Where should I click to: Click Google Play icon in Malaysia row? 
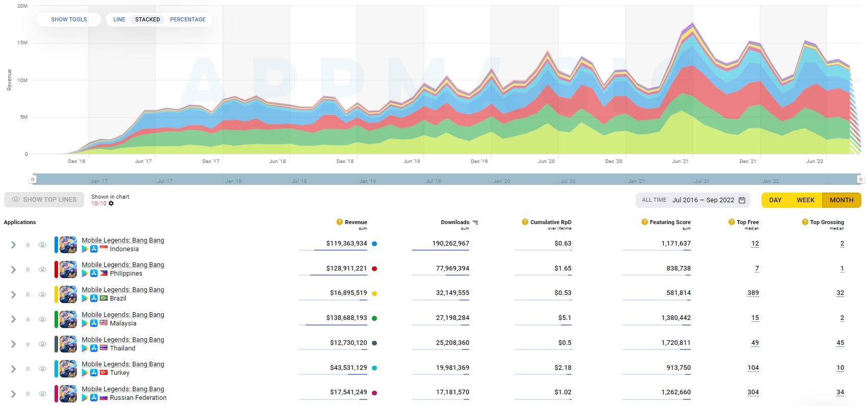[85, 323]
